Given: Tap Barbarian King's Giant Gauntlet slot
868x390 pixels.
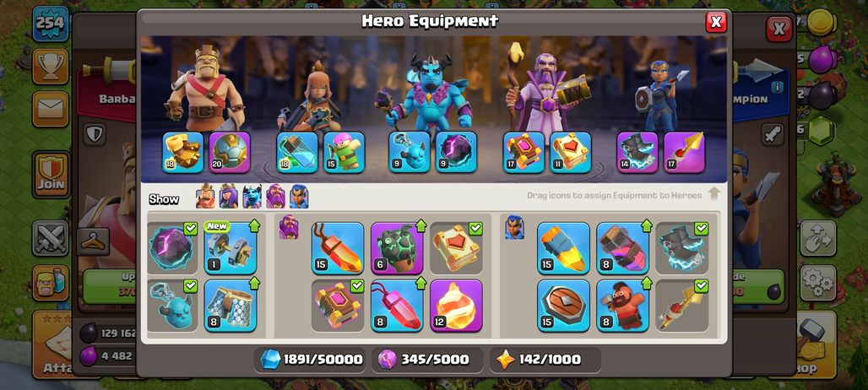Looking at the screenshot, I should [x=183, y=152].
